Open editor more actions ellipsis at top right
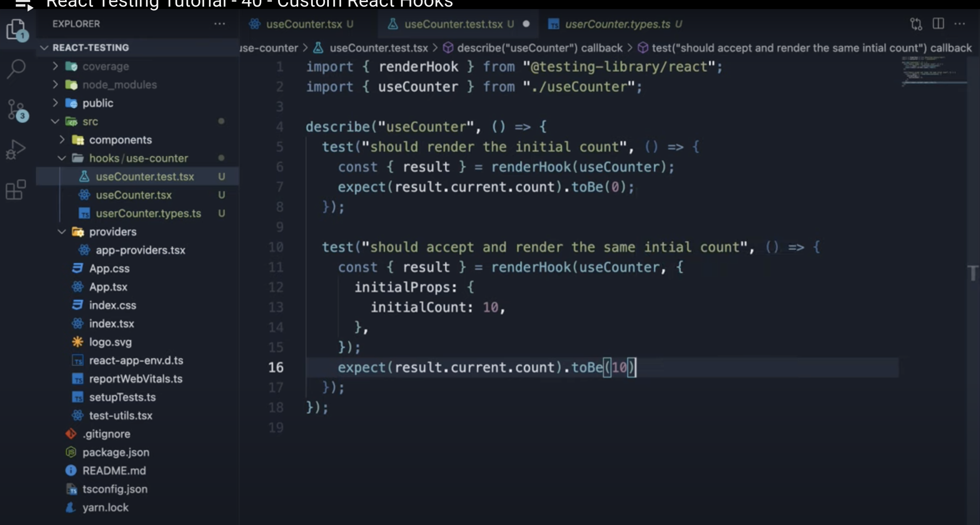Viewport: 980px width, 525px height. click(x=960, y=24)
